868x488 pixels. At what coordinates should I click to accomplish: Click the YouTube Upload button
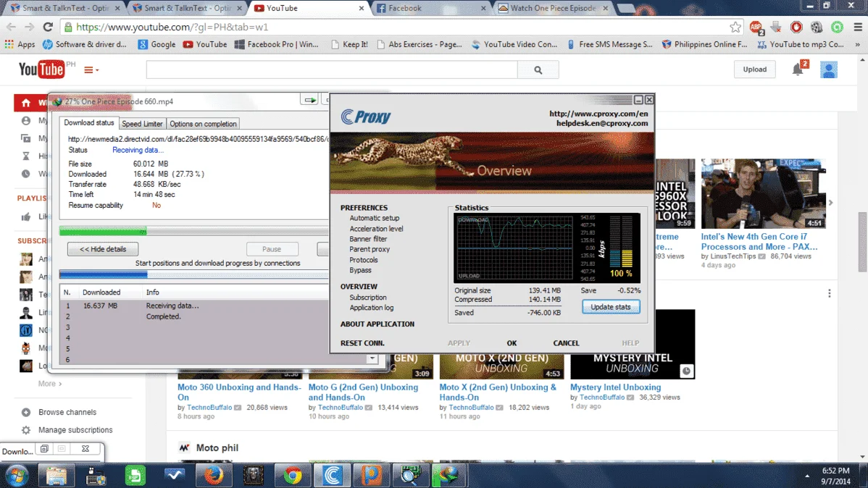(x=754, y=70)
